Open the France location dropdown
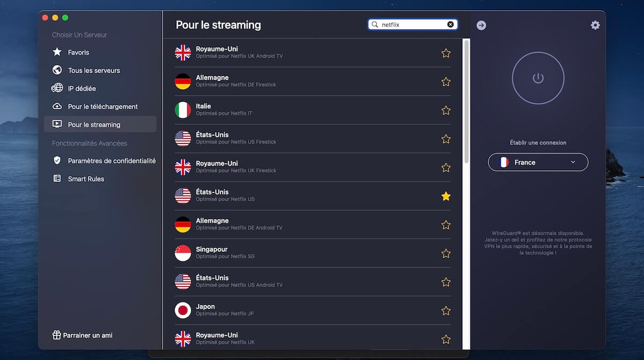This screenshot has height=360, width=644. click(x=538, y=162)
